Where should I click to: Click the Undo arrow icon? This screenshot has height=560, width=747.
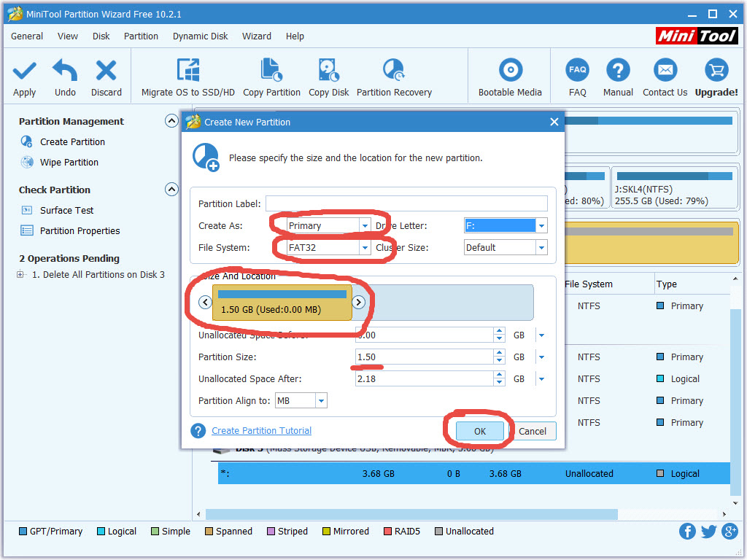pos(65,71)
